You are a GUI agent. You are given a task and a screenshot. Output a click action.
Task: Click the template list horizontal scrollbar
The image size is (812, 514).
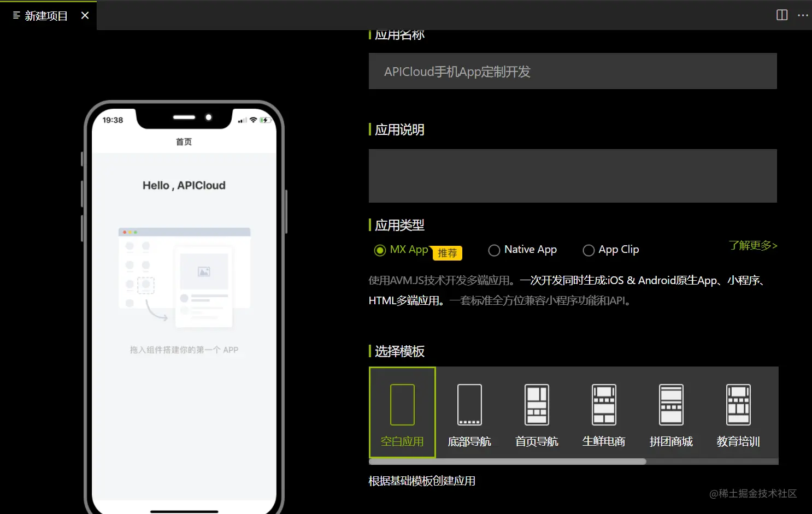pos(508,462)
